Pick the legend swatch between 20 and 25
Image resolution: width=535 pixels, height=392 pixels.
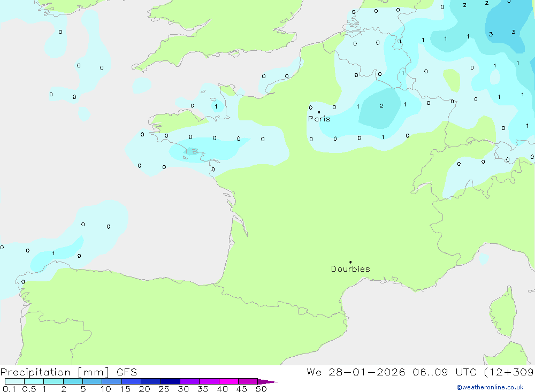150,381
